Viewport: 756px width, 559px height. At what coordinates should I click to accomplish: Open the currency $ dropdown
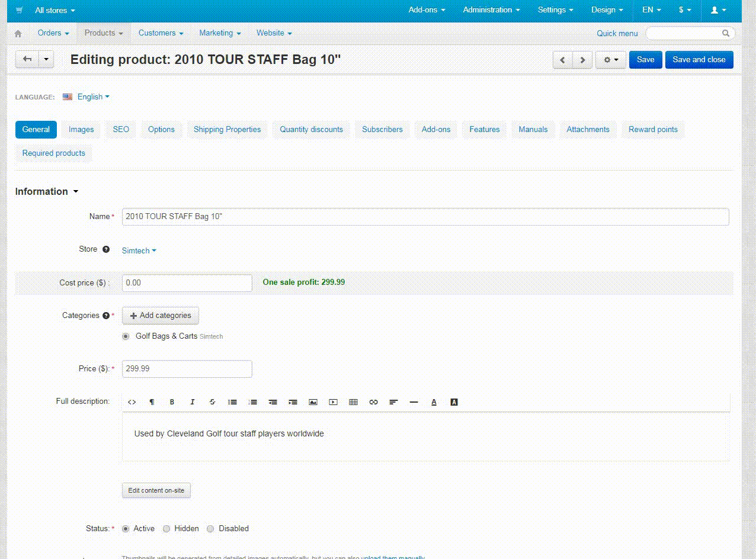coord(684,10)
